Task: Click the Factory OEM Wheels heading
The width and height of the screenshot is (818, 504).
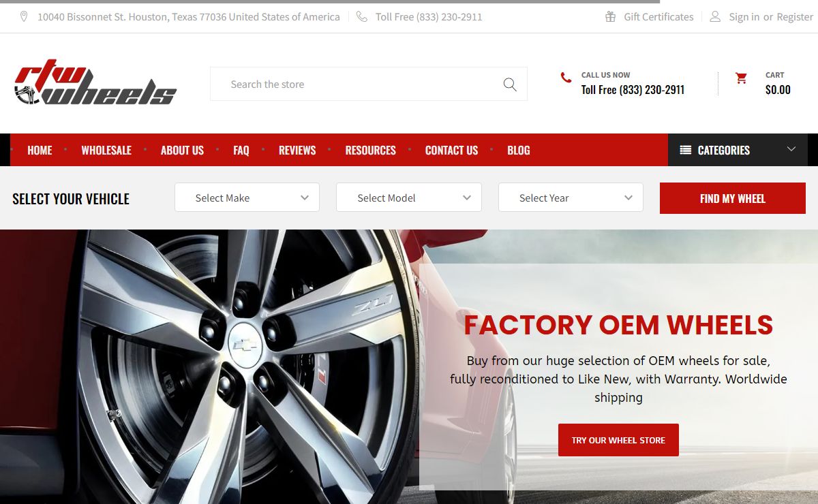Action: 618,325
